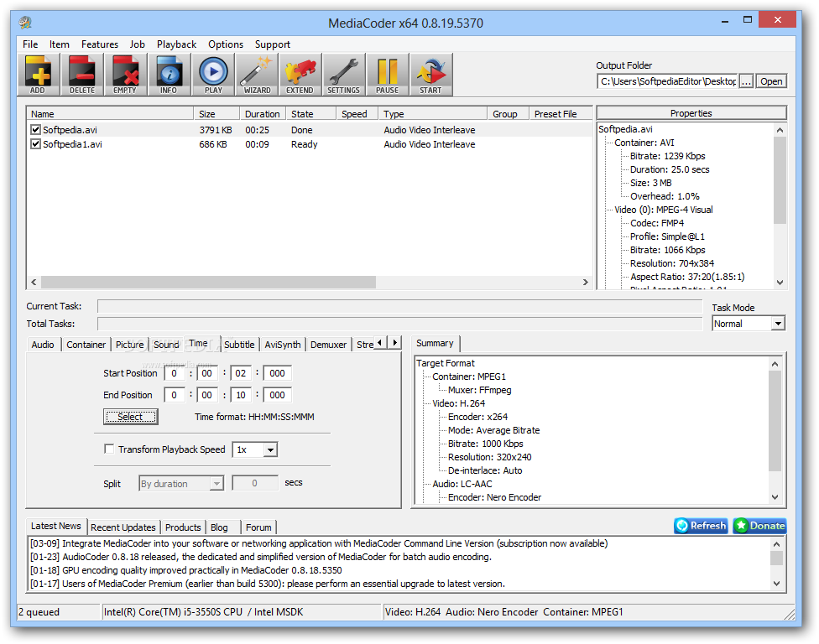Open the SETTINGS wrench icon
Image resolution: width=819 pixels, height=644 pixels.
(x=343, y=75)
